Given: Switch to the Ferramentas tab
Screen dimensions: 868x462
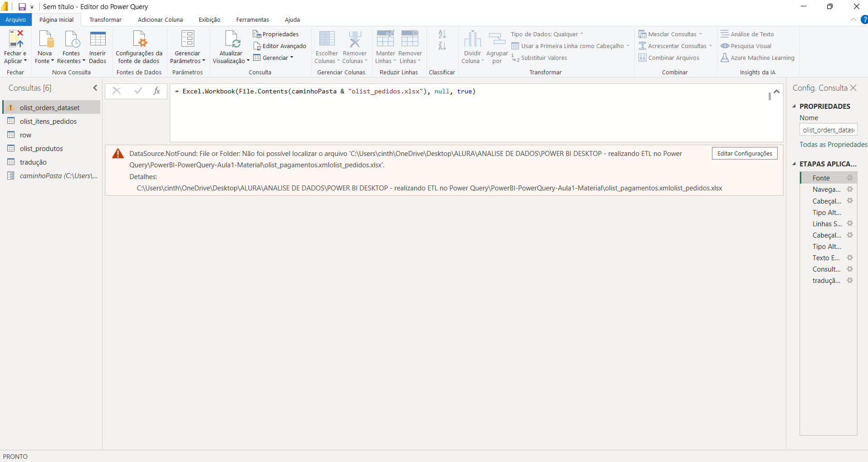Looking at the screenshot, I should 253,19.
